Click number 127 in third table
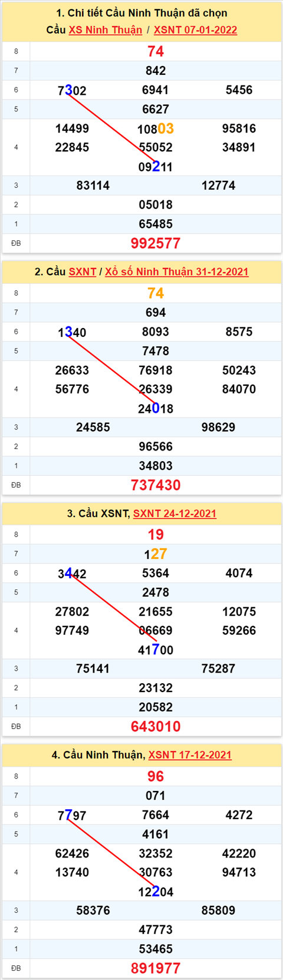 156,554
